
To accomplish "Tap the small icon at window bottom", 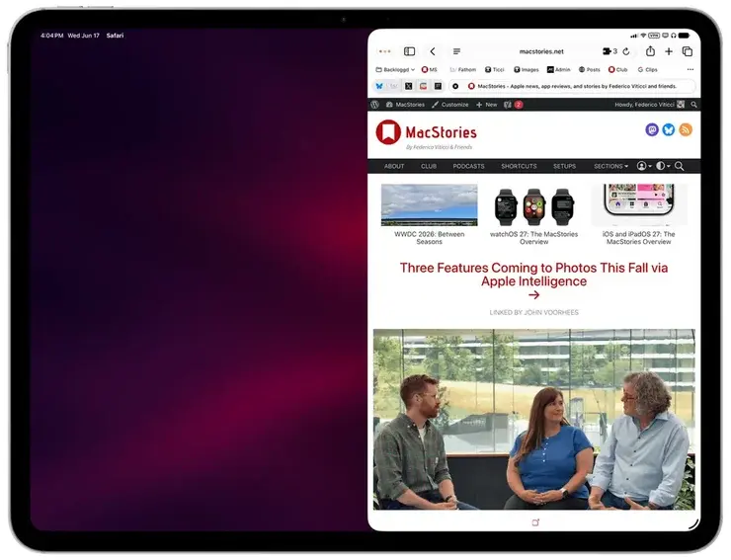I will pos(535,522).
